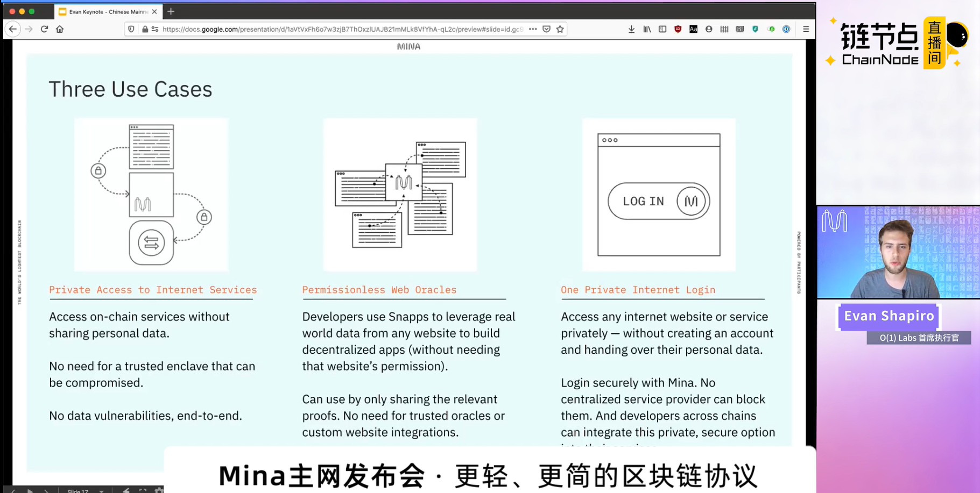Click the black Aa extension icon
Image resolution: width=980 pixels, height=493 pixels.
[693, 29]
